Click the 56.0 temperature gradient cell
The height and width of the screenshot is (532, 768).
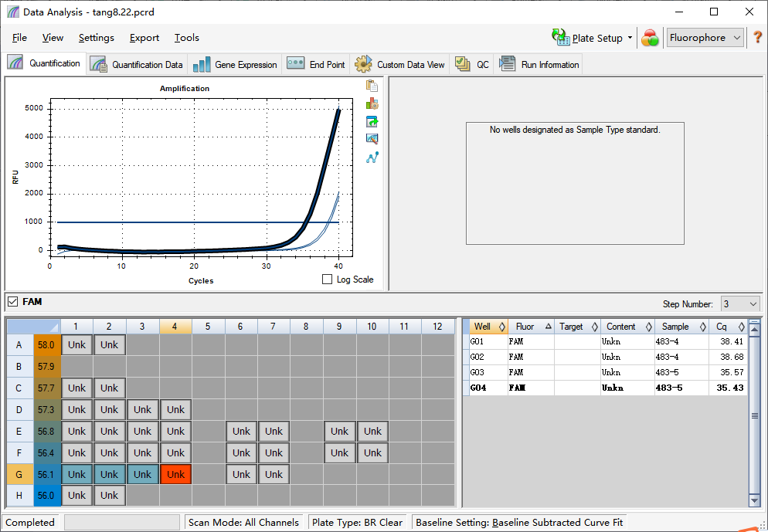(x=46, y=495)
